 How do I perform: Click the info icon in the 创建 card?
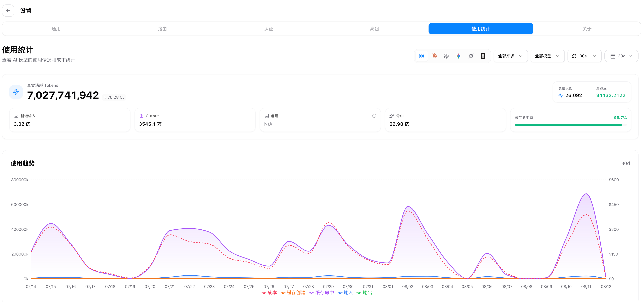click(x=374, y=116)
